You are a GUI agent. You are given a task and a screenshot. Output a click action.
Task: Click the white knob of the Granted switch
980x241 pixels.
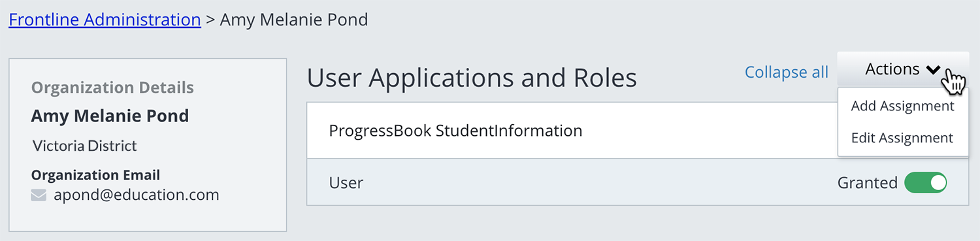[x=938, y=183]
